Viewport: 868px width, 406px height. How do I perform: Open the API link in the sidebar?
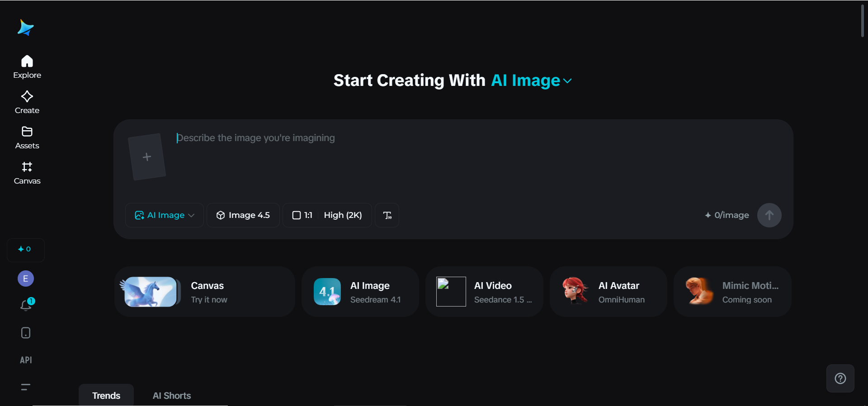point(26,360)
